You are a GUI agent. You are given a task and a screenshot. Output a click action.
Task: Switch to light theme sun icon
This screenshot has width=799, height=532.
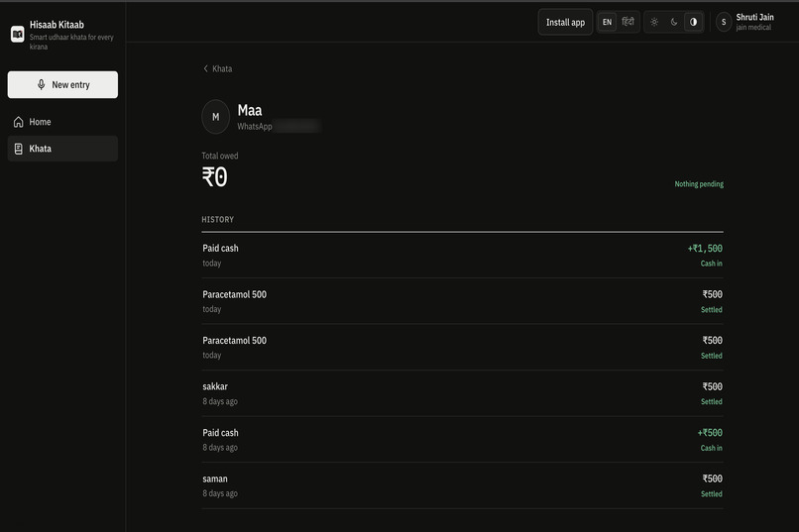[x=654, y=22]
